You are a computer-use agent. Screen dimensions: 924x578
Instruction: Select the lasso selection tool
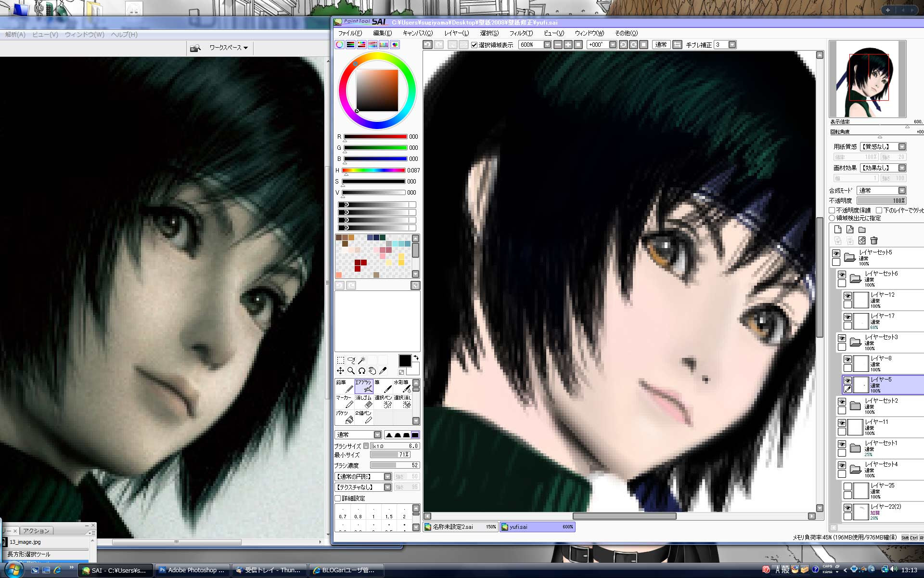pos(351,360)
